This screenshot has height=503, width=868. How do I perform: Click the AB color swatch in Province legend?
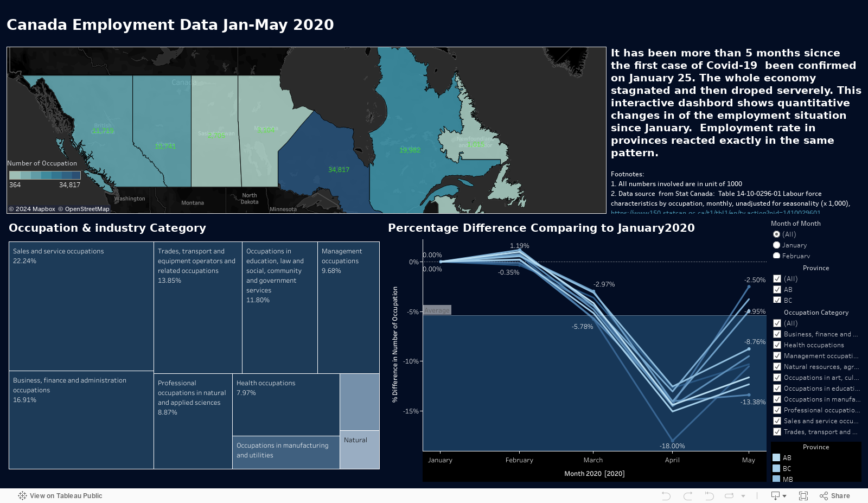pyautogui.click(x=776, y=458)
